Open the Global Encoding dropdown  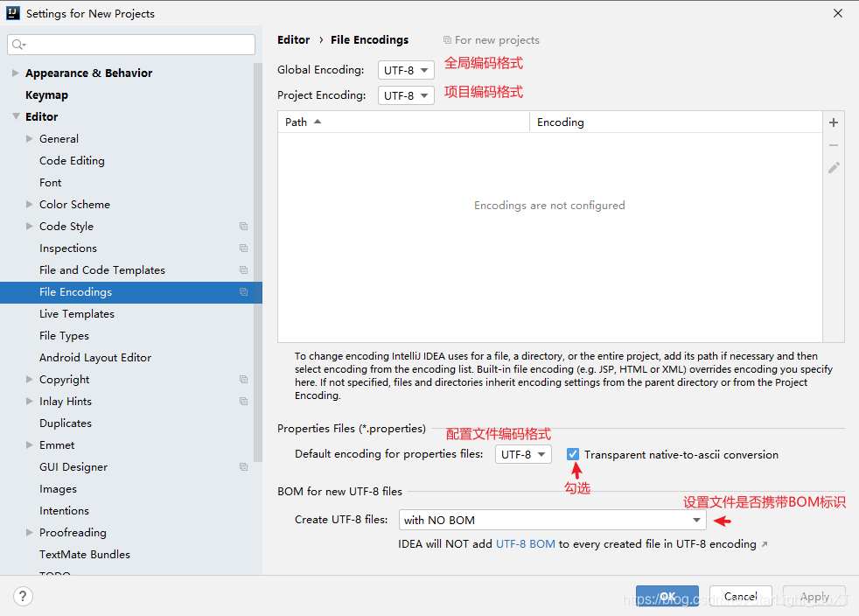(x=406, y=70)
